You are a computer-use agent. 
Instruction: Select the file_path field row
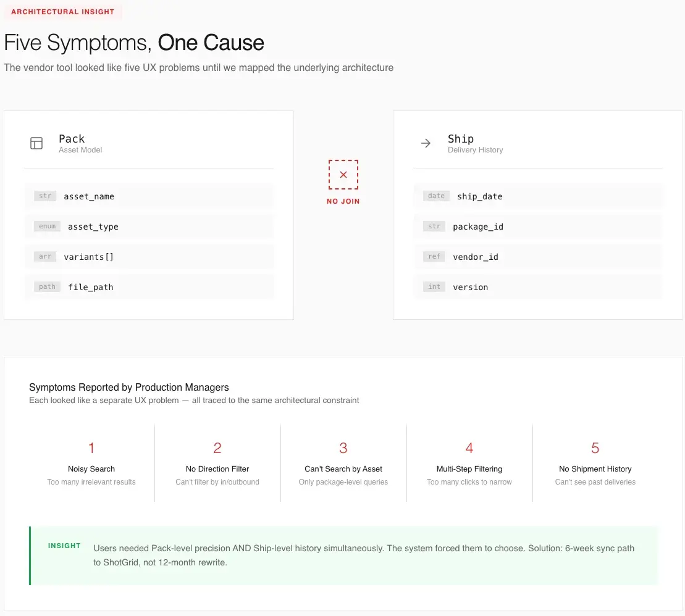point(148,287)
